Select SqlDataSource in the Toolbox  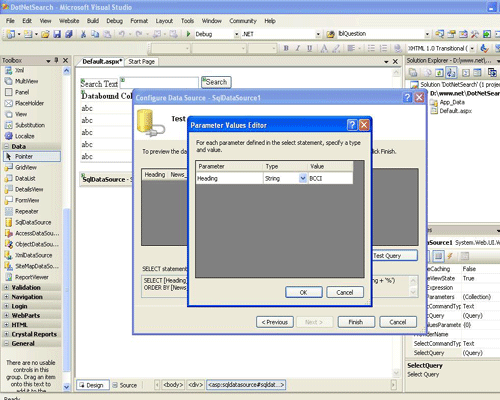pyautogui.click(x=32, y=222)
